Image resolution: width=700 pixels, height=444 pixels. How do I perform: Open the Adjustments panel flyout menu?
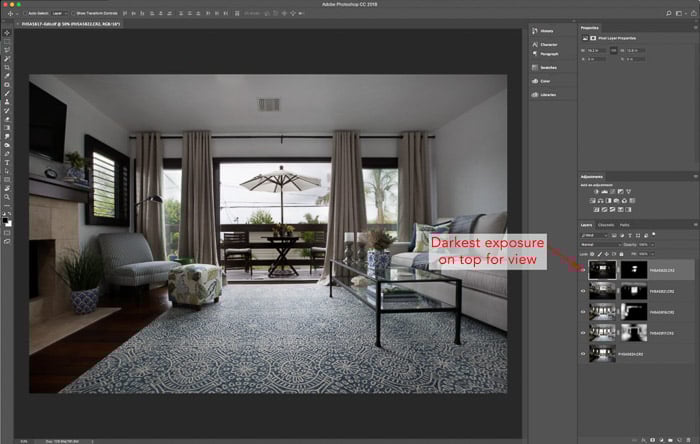tap(696, 176)
